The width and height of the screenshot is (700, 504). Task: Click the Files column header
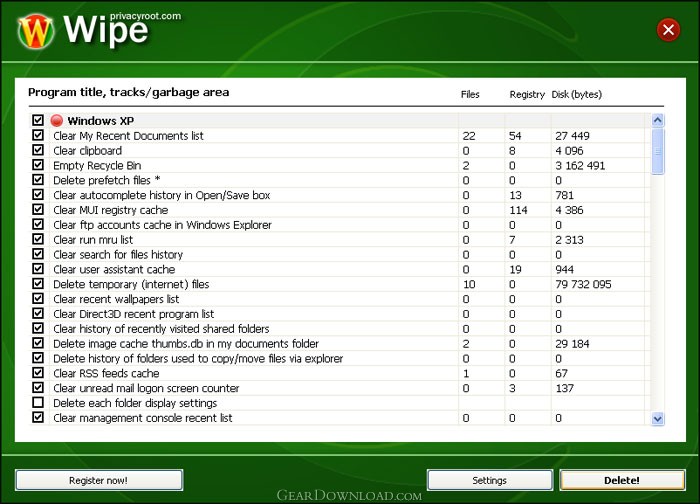click(470, 95)
